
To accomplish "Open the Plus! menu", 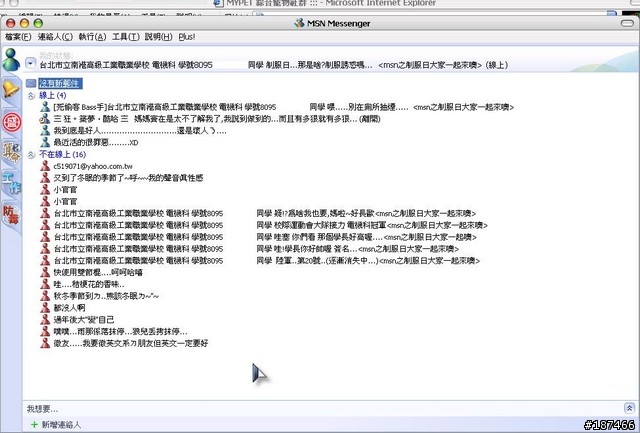I will coord(187,37).
